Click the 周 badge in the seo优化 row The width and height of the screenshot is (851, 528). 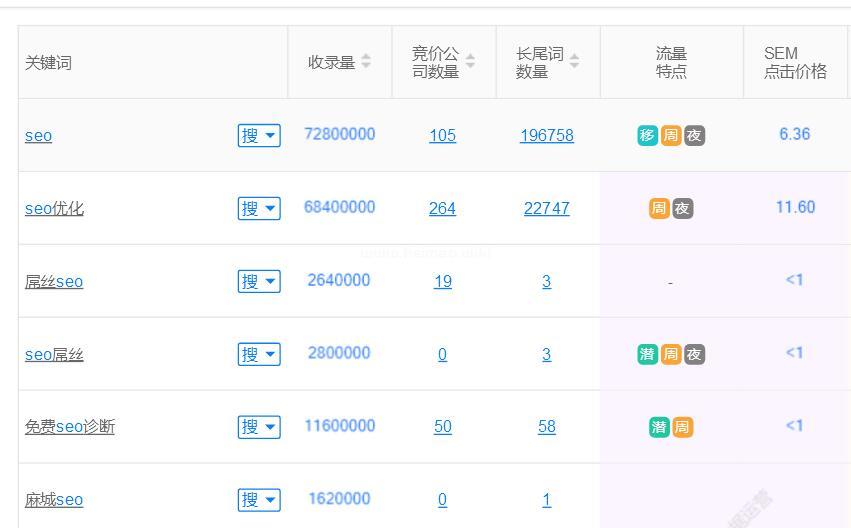[659, 209]
